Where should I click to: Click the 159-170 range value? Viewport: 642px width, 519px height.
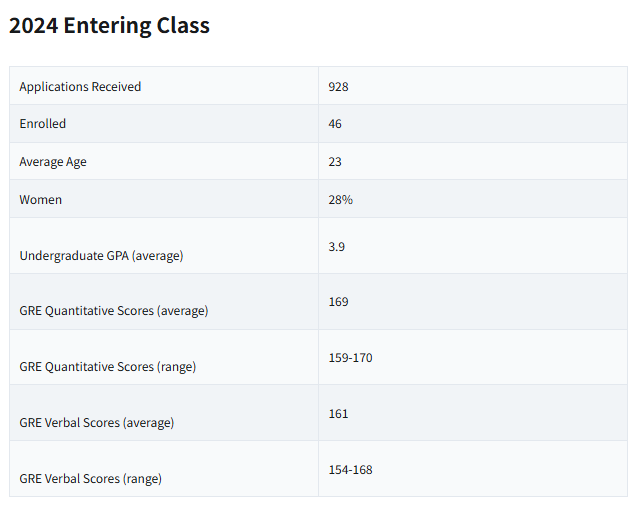coord(350,358)
